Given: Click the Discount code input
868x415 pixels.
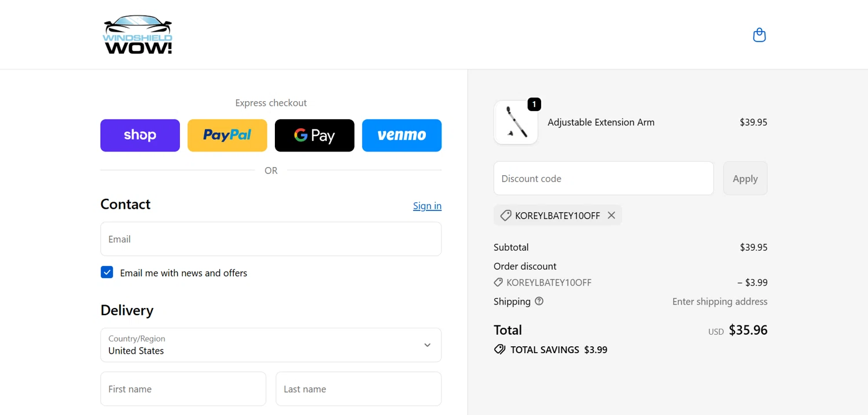Looking at the screenshot, I should point(604,178).
